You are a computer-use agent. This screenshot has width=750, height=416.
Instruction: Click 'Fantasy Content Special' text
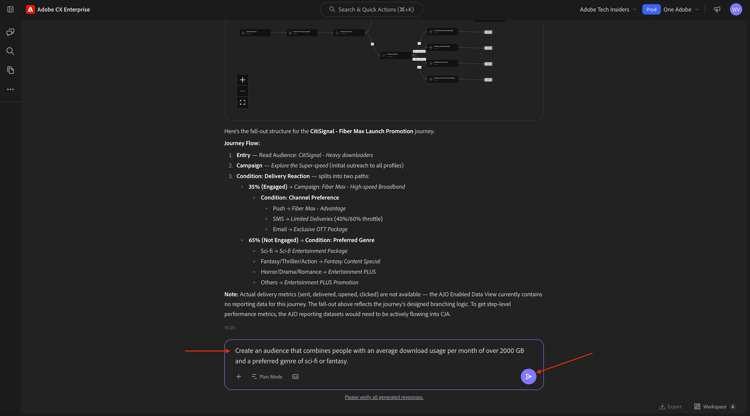click(x=352, y=262)
